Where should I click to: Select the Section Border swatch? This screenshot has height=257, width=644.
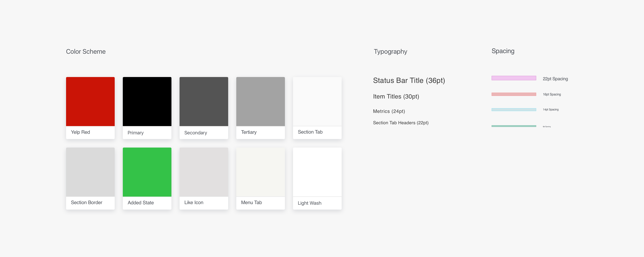click(90, 172)
